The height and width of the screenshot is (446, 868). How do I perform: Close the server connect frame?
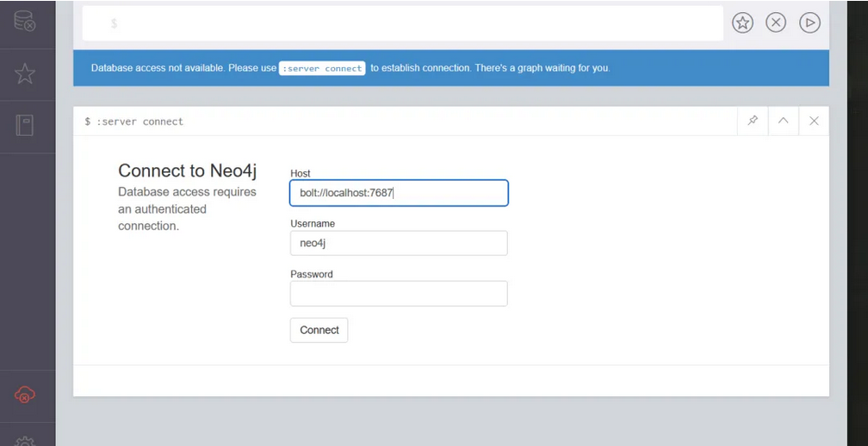[814, 121]
